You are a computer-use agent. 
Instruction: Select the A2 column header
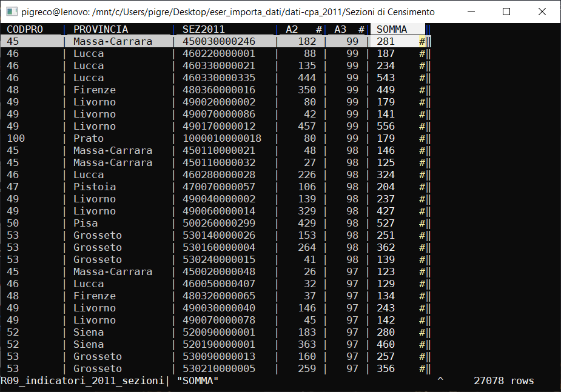(292, 29)
